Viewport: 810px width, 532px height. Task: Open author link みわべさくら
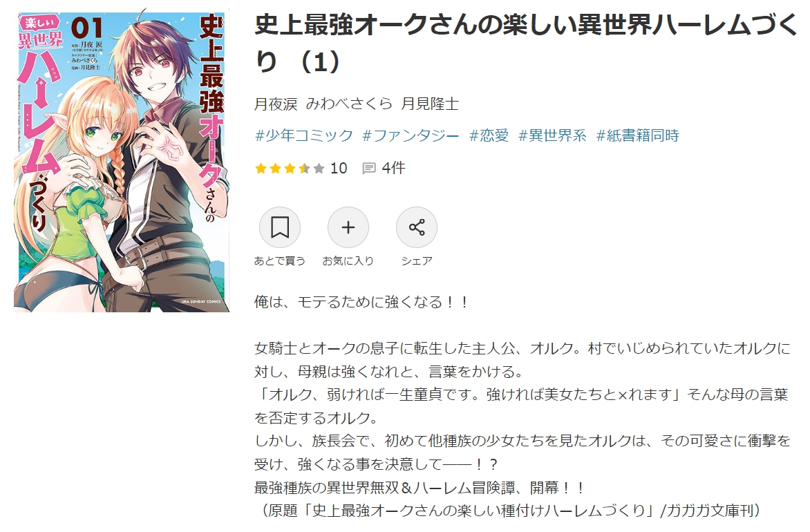click(x=349, y=104)
